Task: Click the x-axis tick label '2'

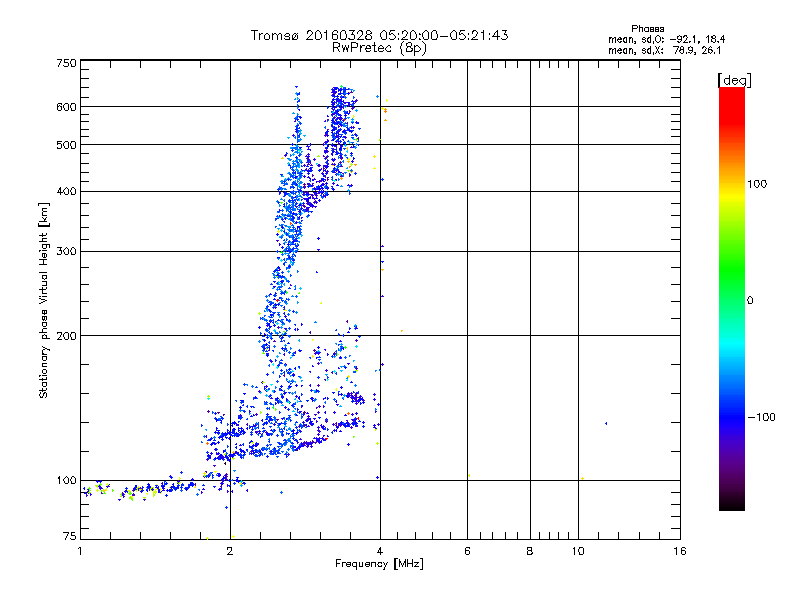Action: pyautogui.click(x=230, y=551)
